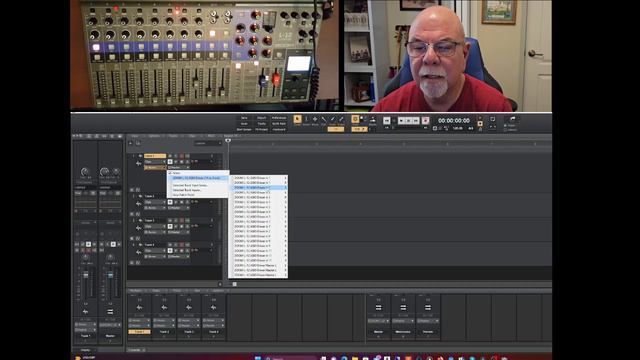The image size is (640, 360).
Task: Open the track view Tracks menu
Action: [173, 136]
